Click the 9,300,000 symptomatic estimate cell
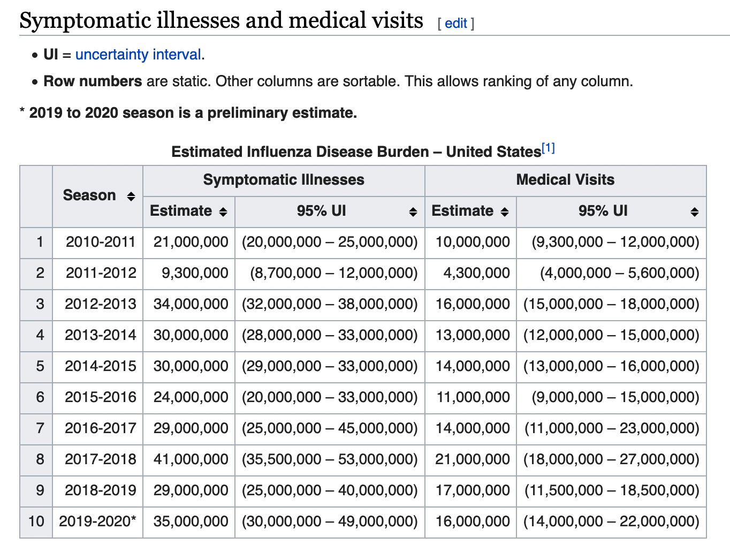 click(195, 273)
